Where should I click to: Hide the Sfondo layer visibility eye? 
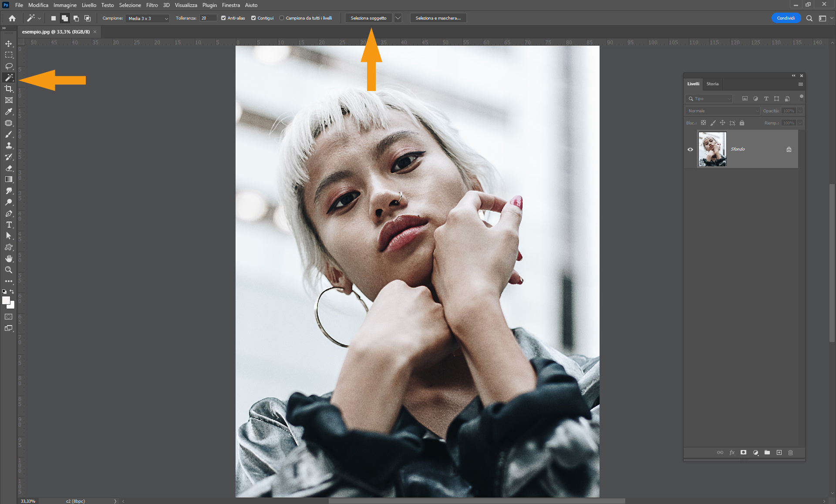pyautogui.click(x=690, y=149)
